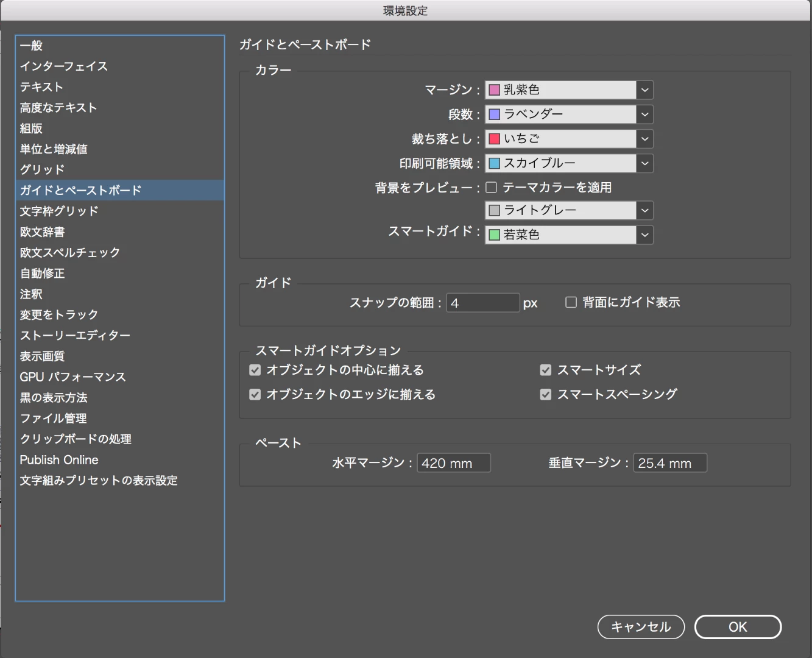The image size is (812, 658).
Task: Select 注釈 in the sidebar
Action: point(120,294)
